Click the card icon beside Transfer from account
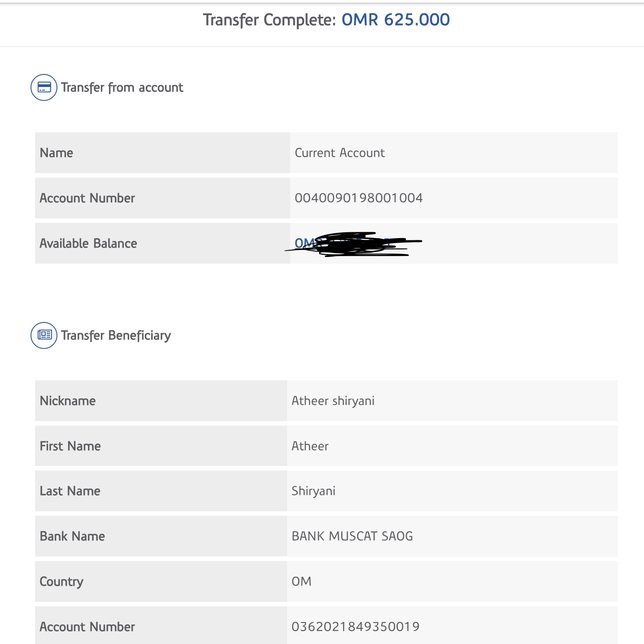The width and height of the screenshot is (644, 644). point(44,87)
